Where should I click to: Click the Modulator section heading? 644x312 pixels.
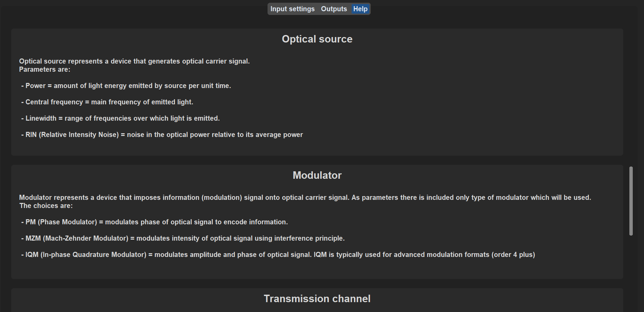[x=317, y=175]
